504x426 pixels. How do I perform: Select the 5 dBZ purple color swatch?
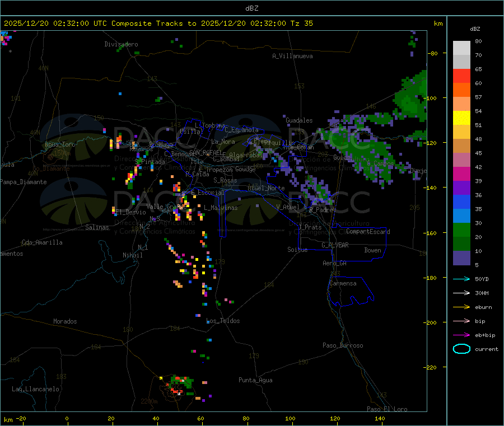coord(461,258)
